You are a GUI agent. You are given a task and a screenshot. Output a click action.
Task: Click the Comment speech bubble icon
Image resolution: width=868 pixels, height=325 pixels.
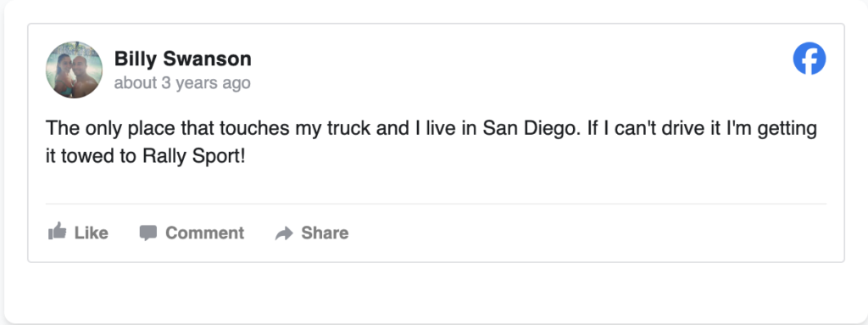(x=147, y=233)
